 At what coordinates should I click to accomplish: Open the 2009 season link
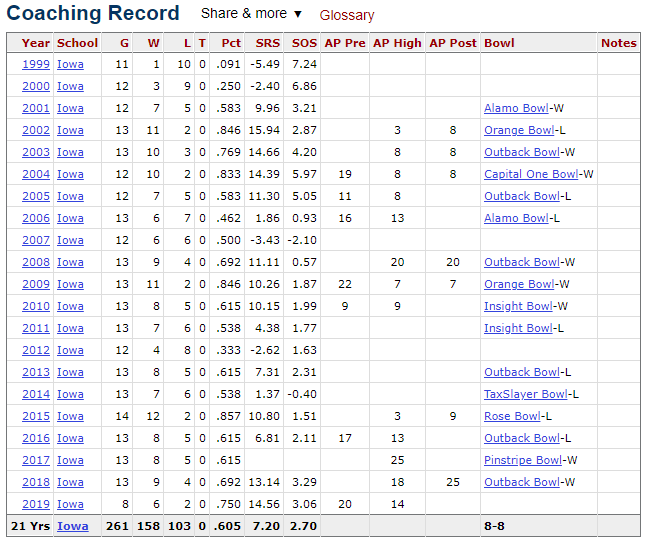[x=36, y=284]
